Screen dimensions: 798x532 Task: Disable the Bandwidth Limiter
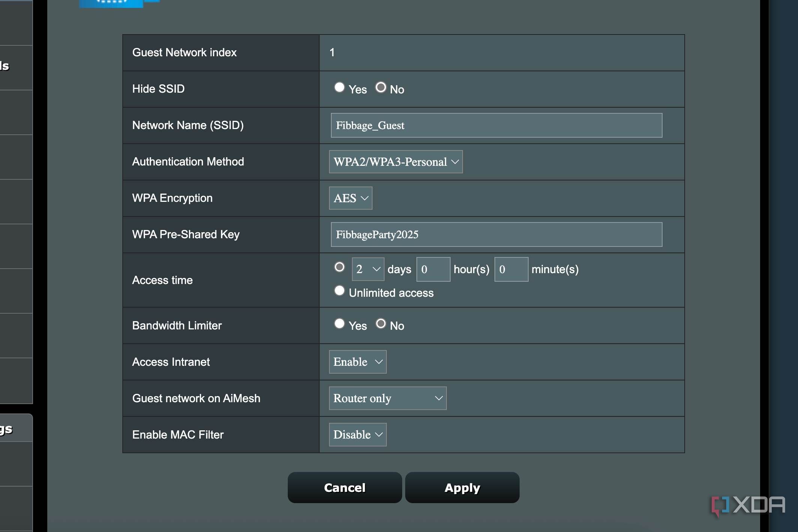[x=381, y=323]
